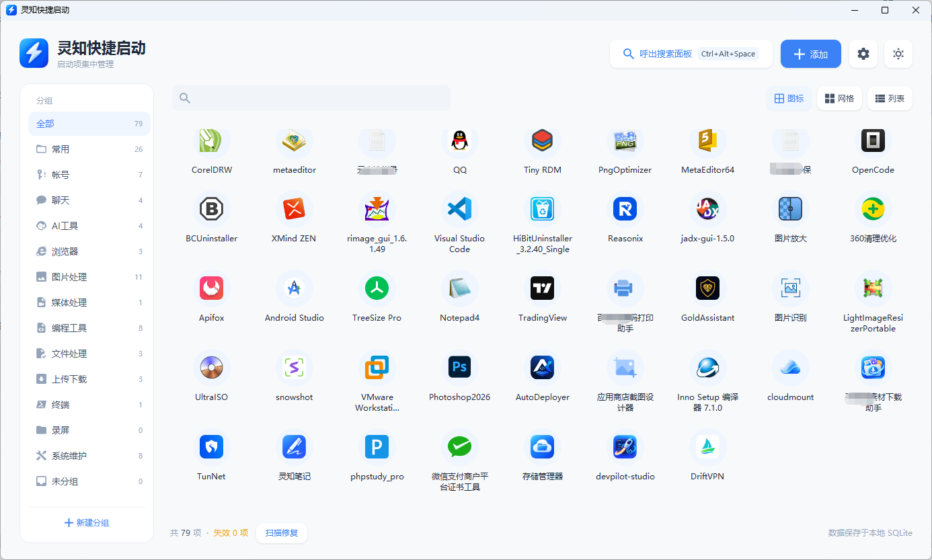
Task: Open Android Studio icon
Action: [x=295, y=289]
